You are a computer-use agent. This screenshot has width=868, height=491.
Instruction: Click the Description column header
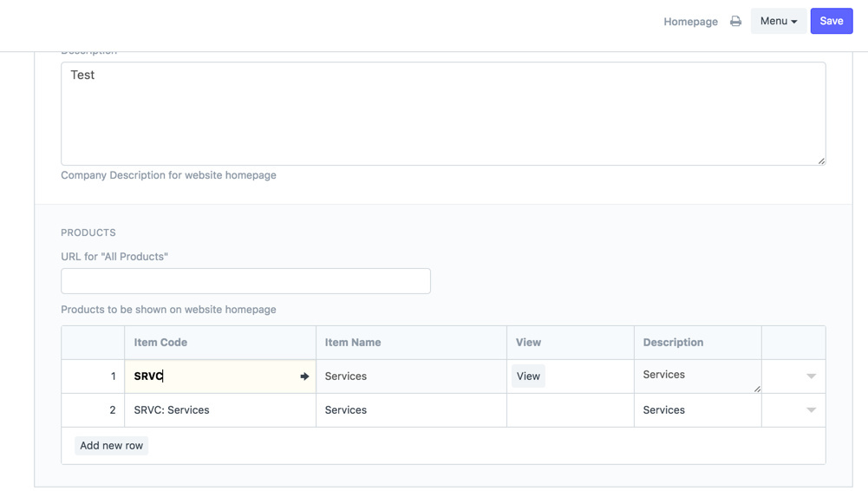pyautogui.click(x=697, y=343)
